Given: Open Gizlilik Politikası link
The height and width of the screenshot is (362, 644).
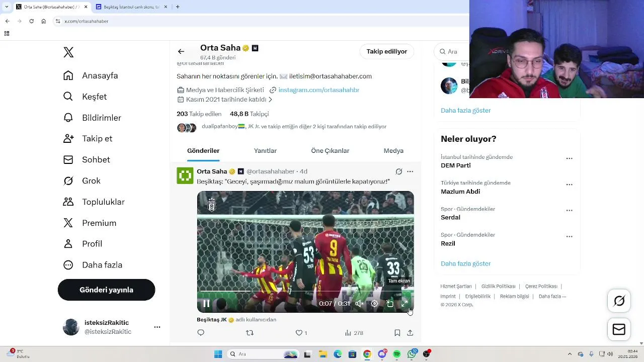Looking at the screenshot, I should click(498, 287).
